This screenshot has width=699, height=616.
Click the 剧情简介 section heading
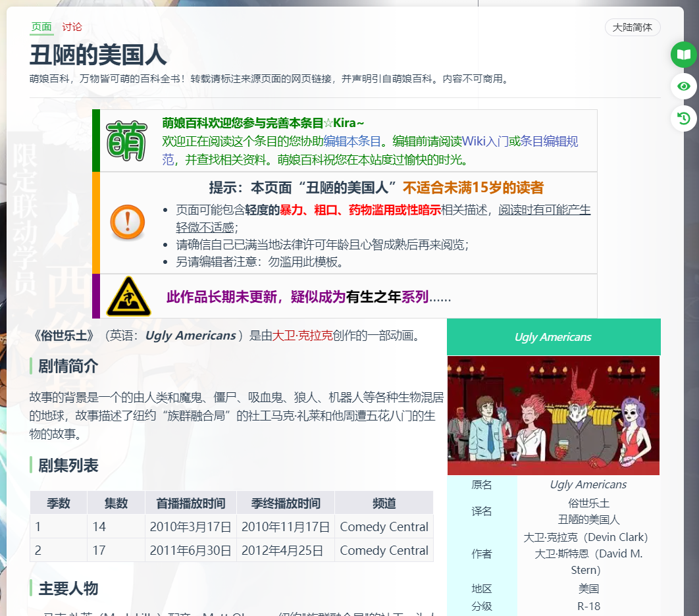[x=68, y=366]
